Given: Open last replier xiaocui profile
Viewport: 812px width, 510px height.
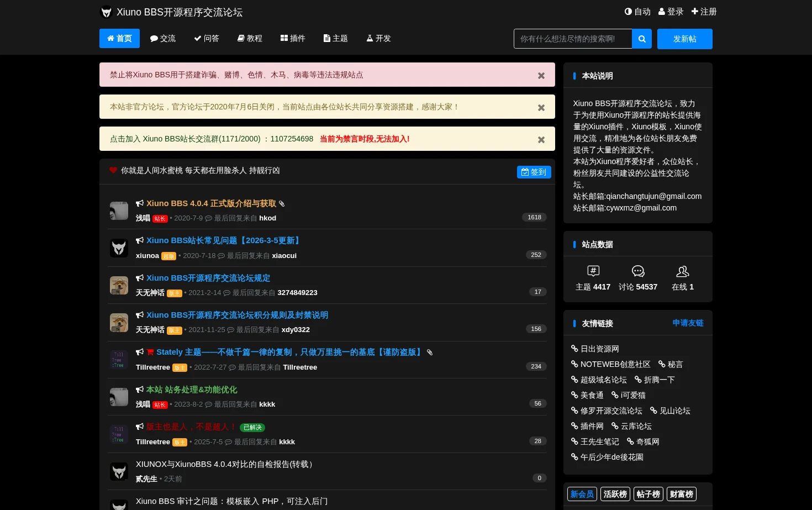Looking at the screenshot, I should (284, 255).
